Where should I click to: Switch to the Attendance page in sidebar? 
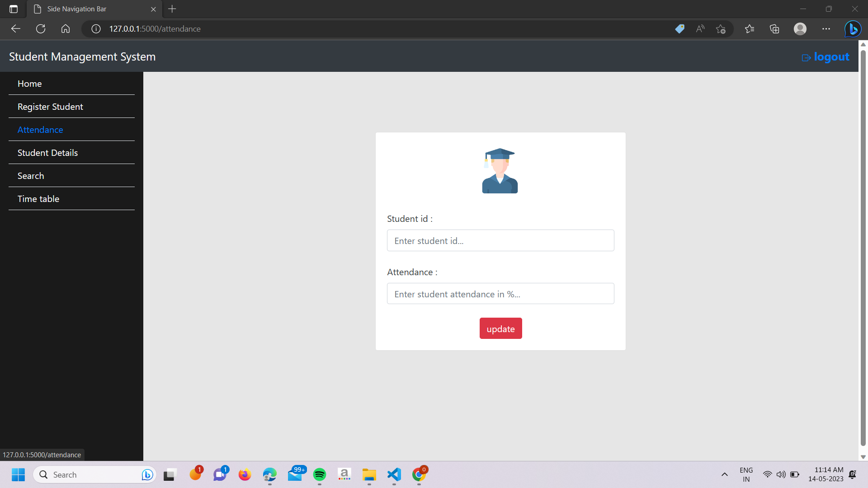tap(40, 130)
